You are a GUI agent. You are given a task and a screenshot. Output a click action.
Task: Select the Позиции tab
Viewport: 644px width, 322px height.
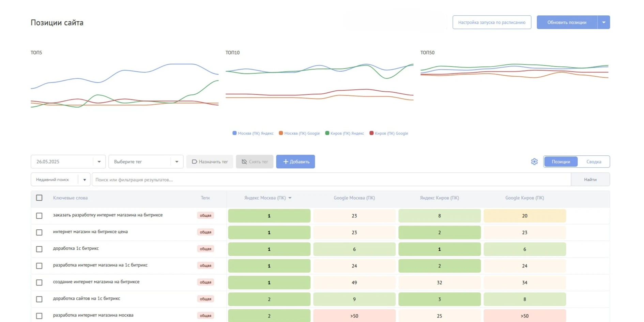(561, 162)
